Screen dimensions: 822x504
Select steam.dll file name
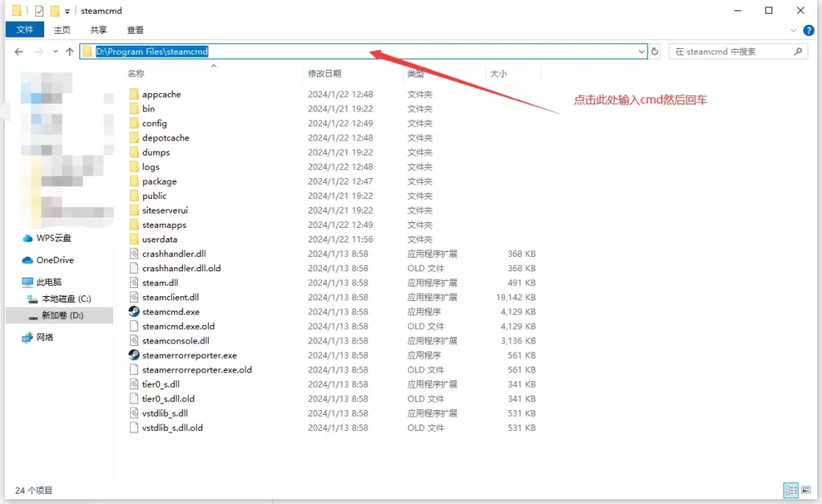pyautogui.click(x=160, y=283)
